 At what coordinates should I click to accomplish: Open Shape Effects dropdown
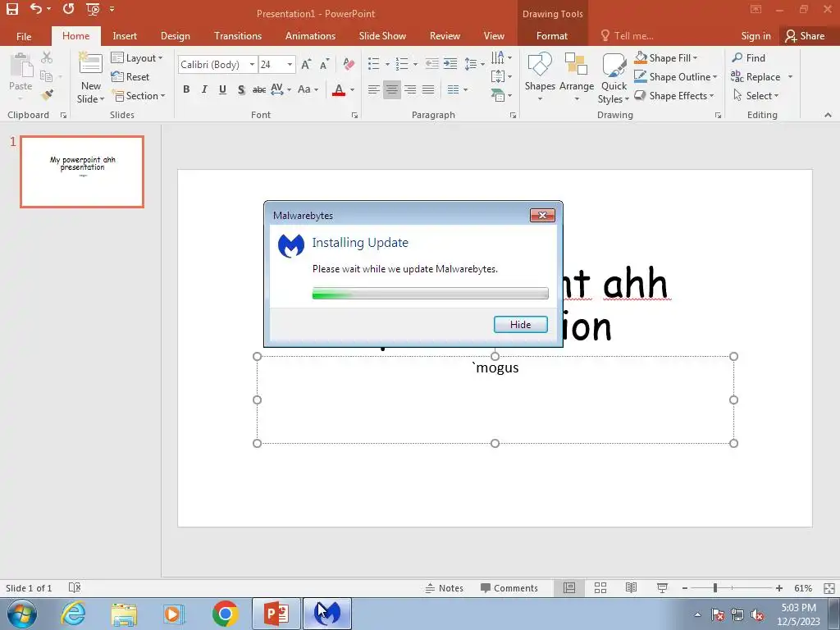pos(674,95)
